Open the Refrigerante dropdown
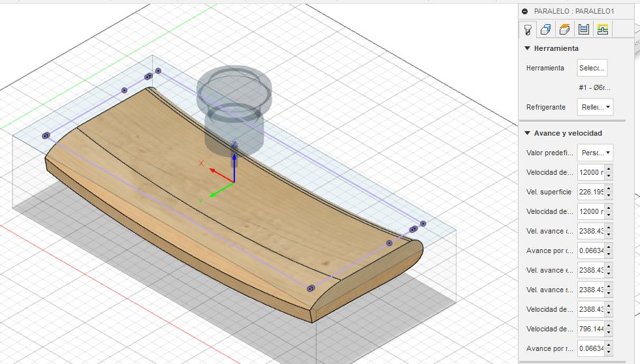The width and height of the screenshot is (640, 364). click(595, 107)
